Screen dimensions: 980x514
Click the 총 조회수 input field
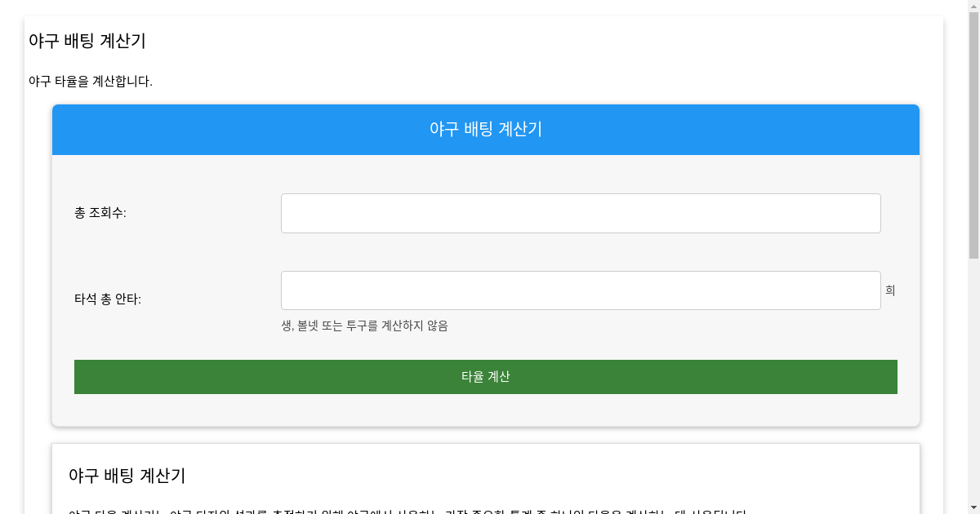pos(581,213)
